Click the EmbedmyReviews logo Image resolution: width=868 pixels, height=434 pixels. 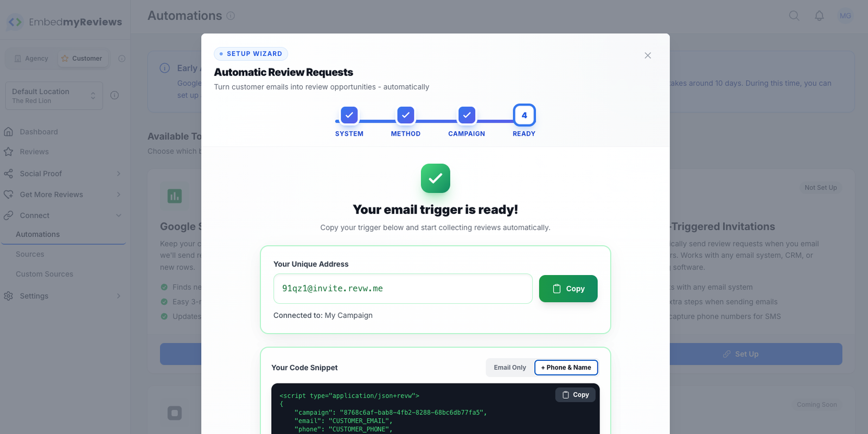64,22
